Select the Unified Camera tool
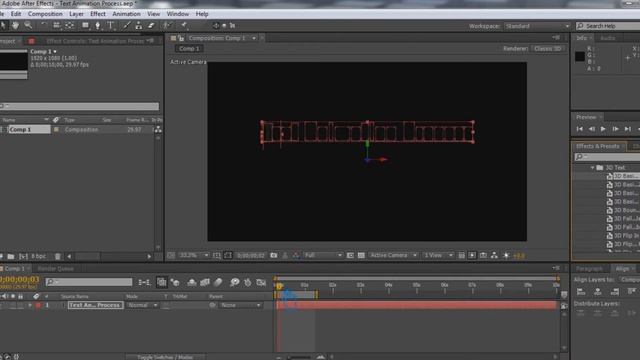 pyautogui.click(x=57, y=25)
